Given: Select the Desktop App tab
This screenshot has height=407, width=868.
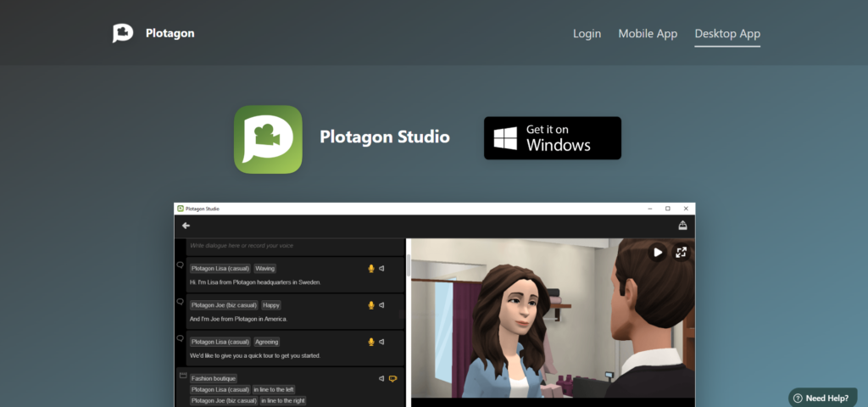Looking at the screenshot, I should (727, 34).
